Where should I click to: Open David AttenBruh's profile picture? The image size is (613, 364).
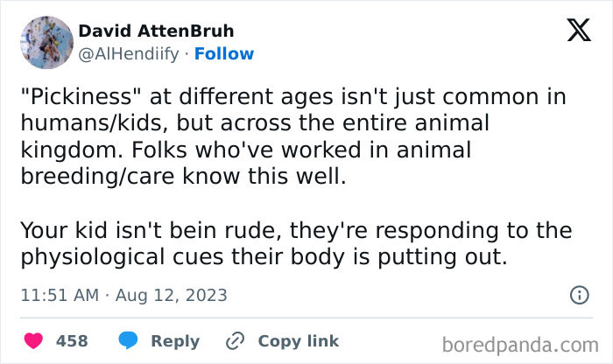pyautogui.click(x=46, y=42)
